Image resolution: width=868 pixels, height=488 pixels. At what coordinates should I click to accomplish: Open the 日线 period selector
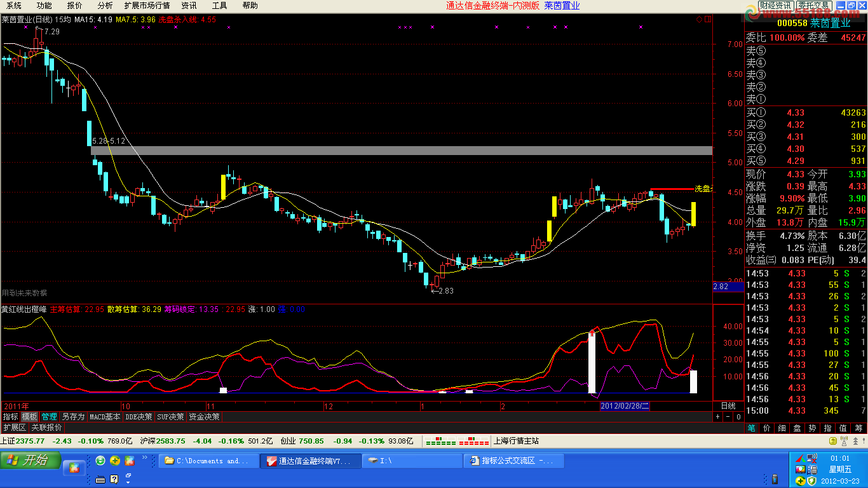tap(728, 405)
